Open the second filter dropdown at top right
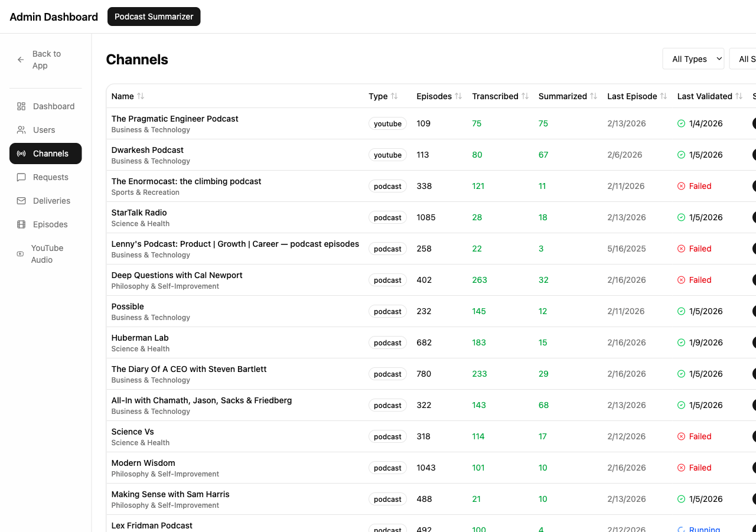The height and width of the screenshot is (532, 756). pyautogui.click(x=747, y=58)
